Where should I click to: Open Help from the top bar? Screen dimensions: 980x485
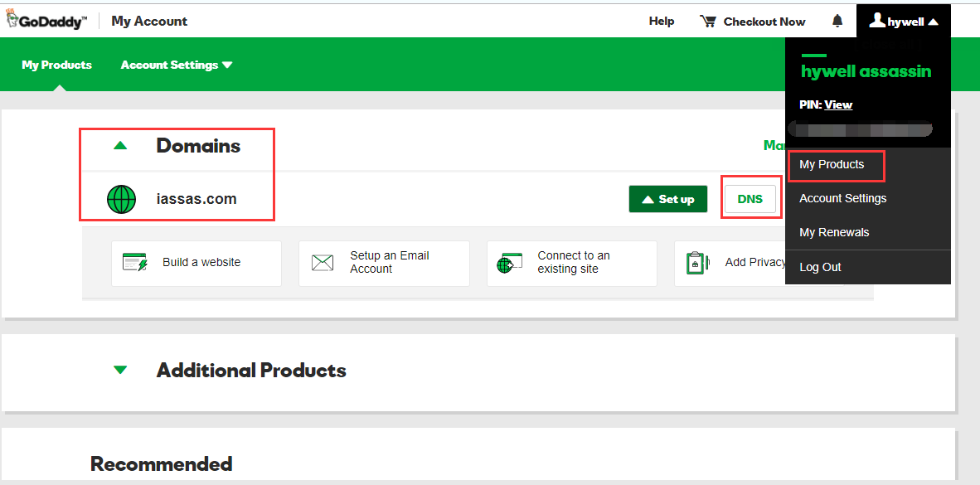tap(662, 21)
